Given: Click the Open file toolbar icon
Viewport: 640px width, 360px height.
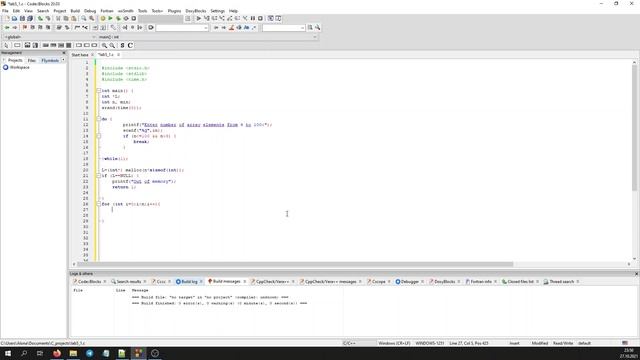Looking at the screenshot, I should pyautogui.click(x=15, y=18).
